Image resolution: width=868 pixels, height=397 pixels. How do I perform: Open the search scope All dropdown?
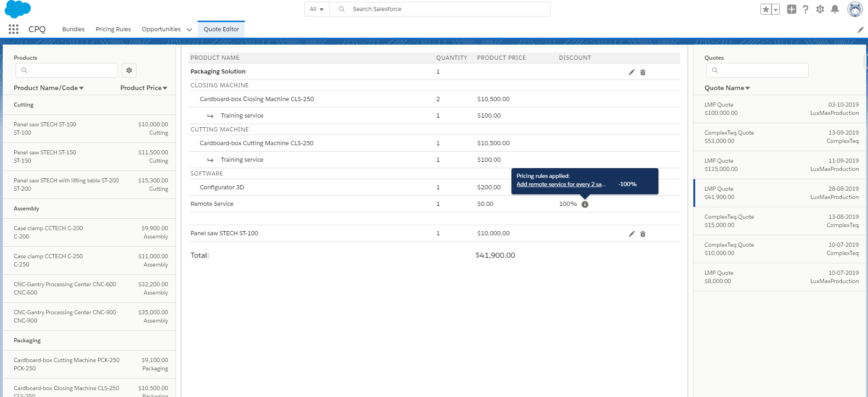(x=317, y=9)
